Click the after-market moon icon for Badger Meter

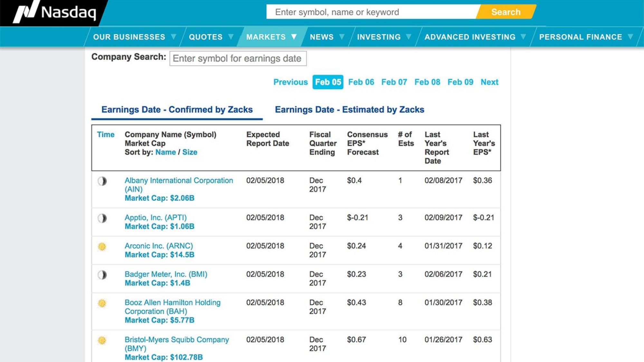pos(102,275)
